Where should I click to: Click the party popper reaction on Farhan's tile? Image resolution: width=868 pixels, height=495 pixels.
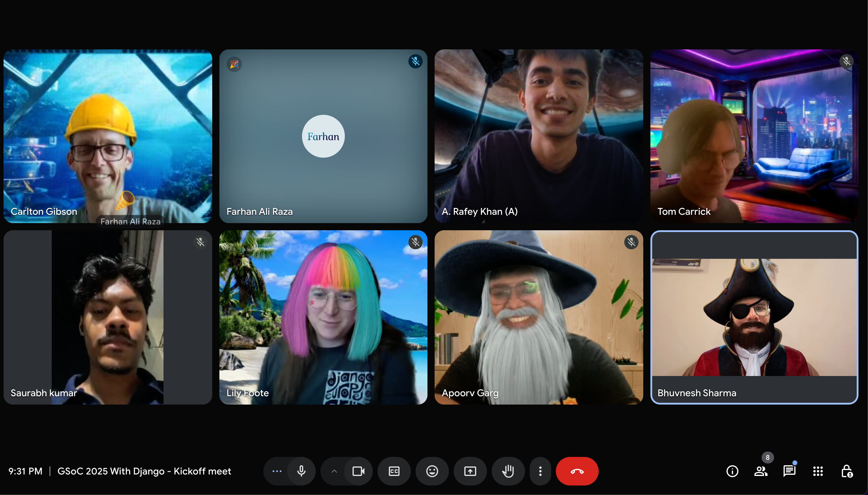234,64
